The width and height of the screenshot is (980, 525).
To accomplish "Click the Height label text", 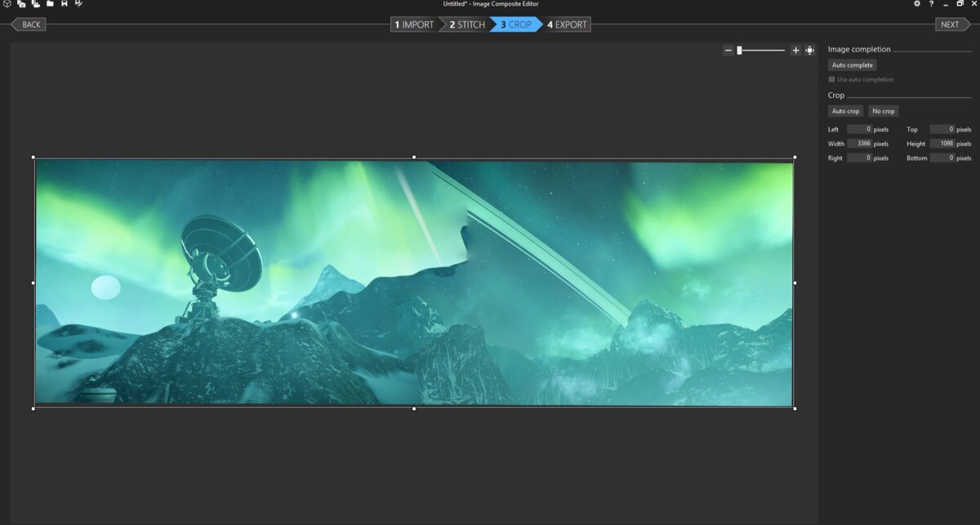I will click(x=915, y=144).
